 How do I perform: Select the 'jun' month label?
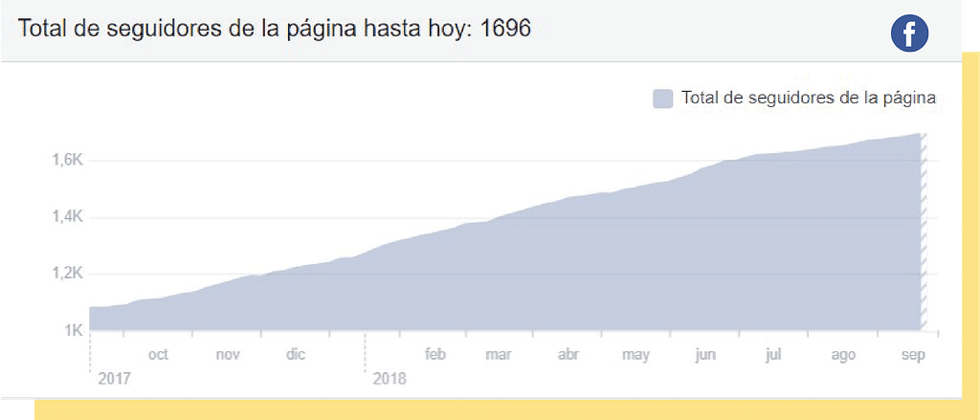(705, 355)
